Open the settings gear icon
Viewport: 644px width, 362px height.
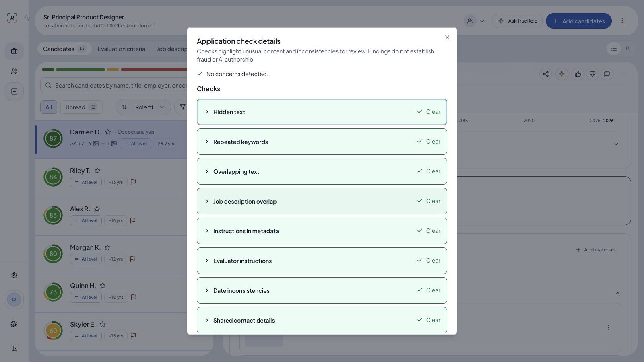(14, 275)
